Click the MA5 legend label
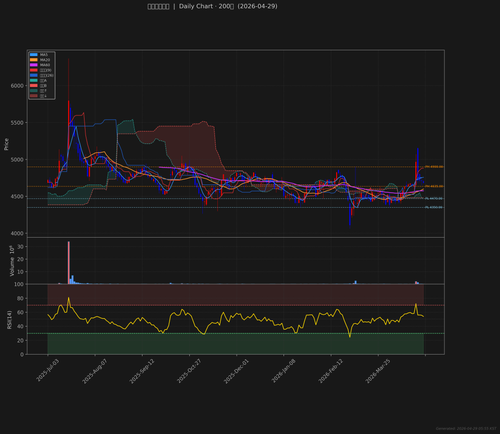Viewport: 500px width, 434px height. pyautogui.click(x=44, y=55)
